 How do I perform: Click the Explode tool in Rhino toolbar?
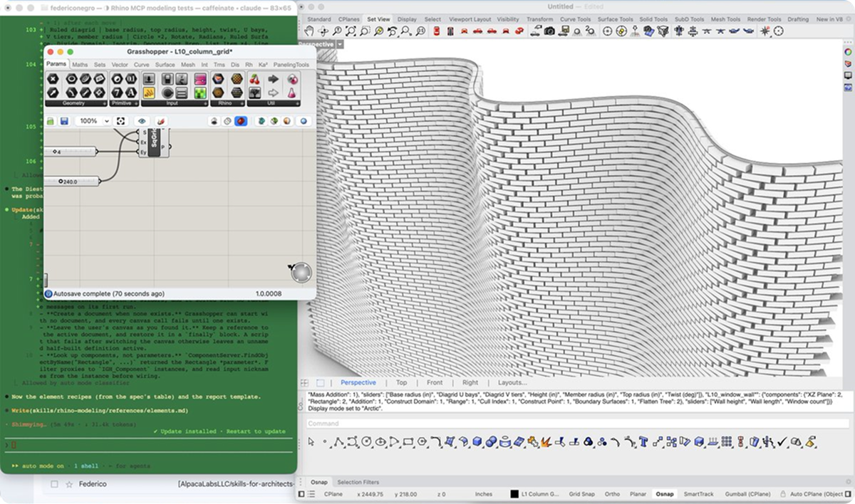click(x=545, y=442)
